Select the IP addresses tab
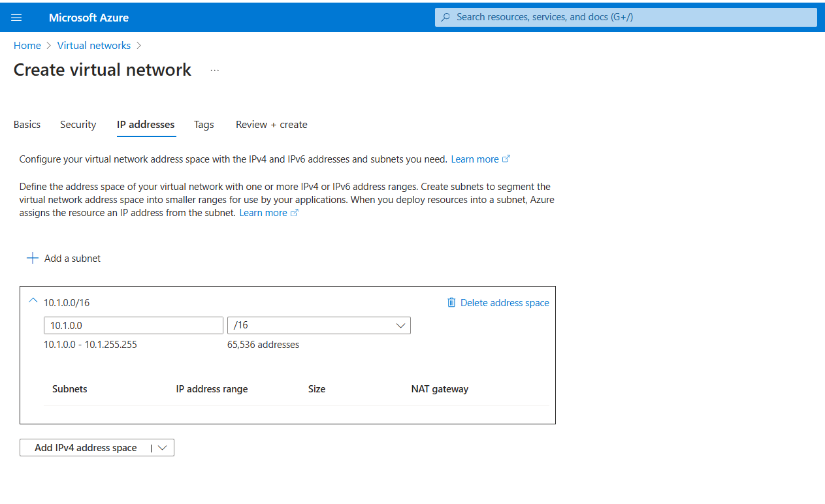This screenshot has height=504, width=825. (x=146, y=125)
